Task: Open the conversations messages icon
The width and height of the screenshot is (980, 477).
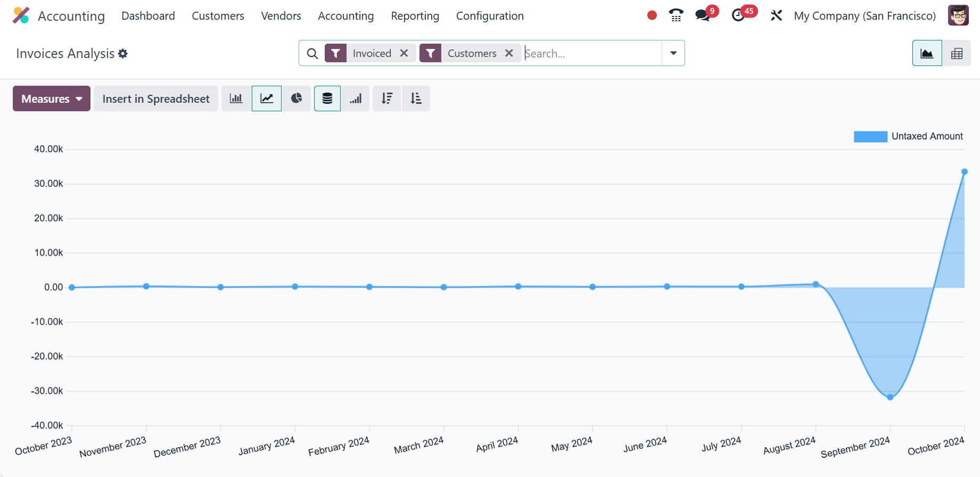Action: tap(703, 15)
